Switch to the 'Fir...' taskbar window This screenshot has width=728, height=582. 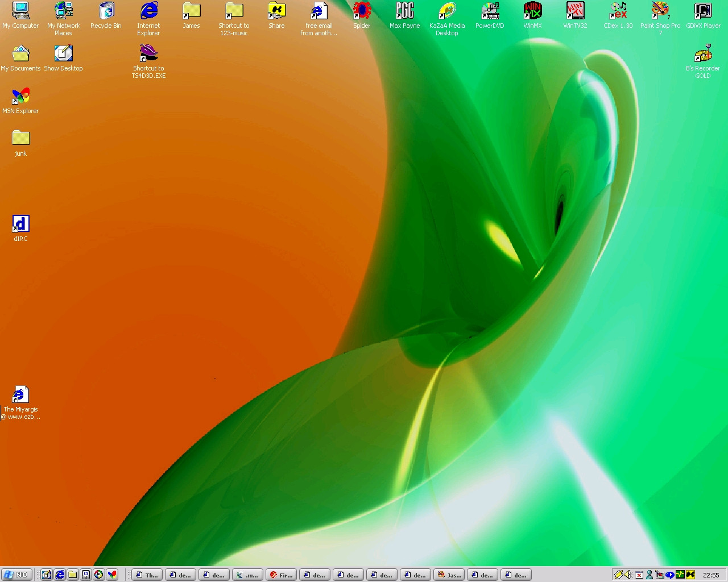tap(281, 575)
